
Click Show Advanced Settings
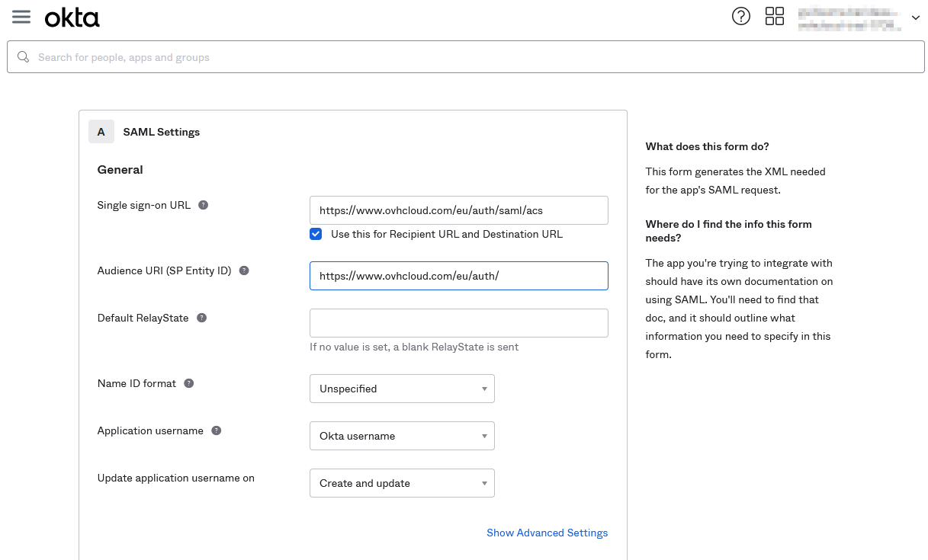547,533
